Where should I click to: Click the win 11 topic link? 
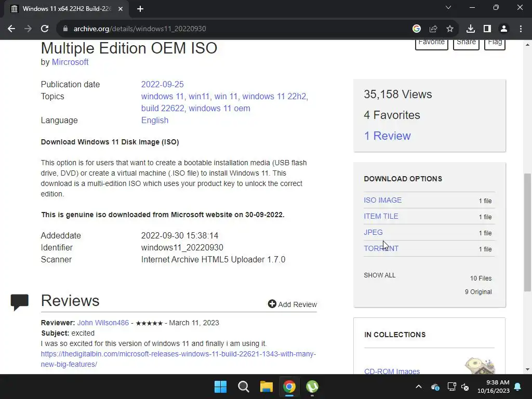(225, 96)
